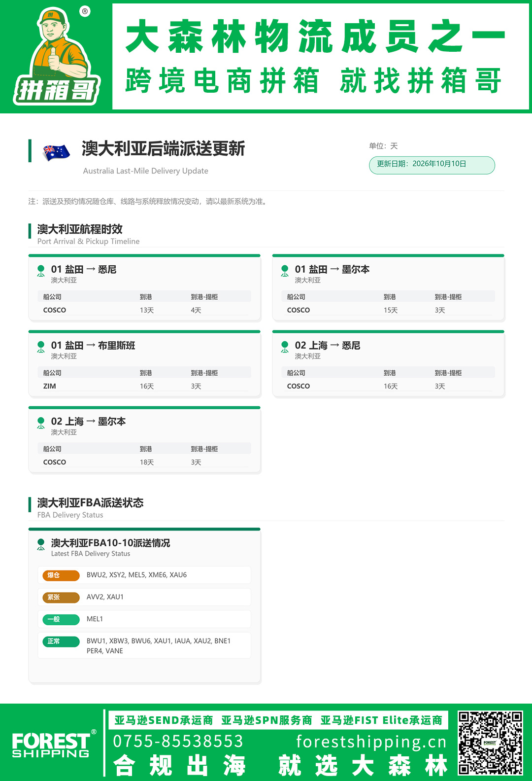Viewport: 532px width, 781px height.
Task: Click the pin icon beside 上海 → 悉尼
Action: click(285, 347)
